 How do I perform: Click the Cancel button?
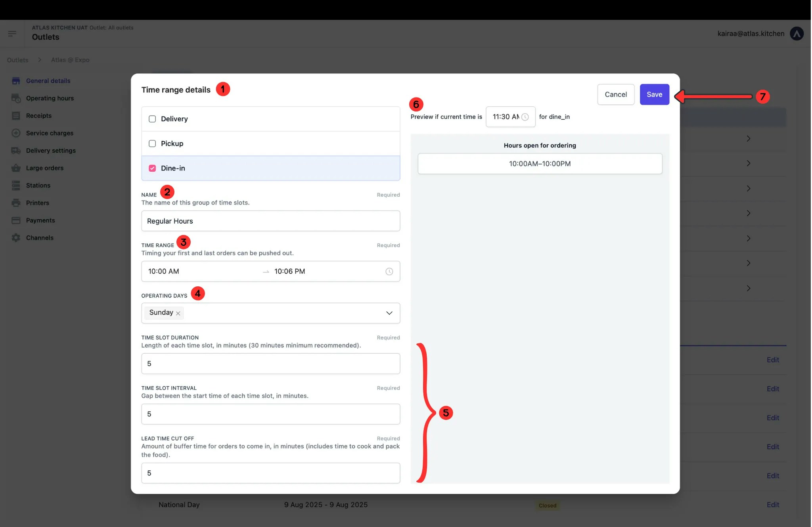(x=616, y=94)
